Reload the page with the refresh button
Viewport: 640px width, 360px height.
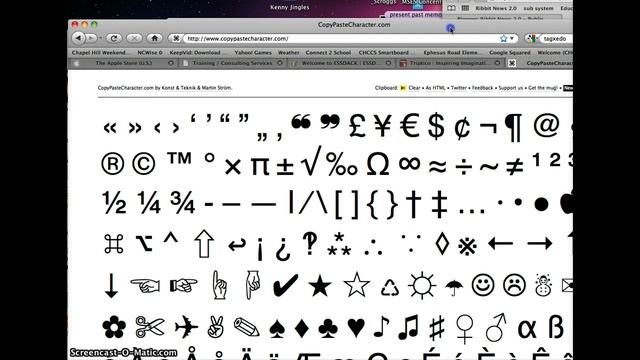pyautogui.click(x=114, y=38)
